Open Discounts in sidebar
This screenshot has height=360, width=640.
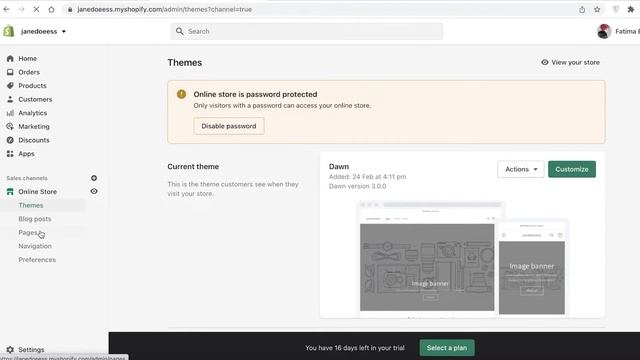pos(34,140)
